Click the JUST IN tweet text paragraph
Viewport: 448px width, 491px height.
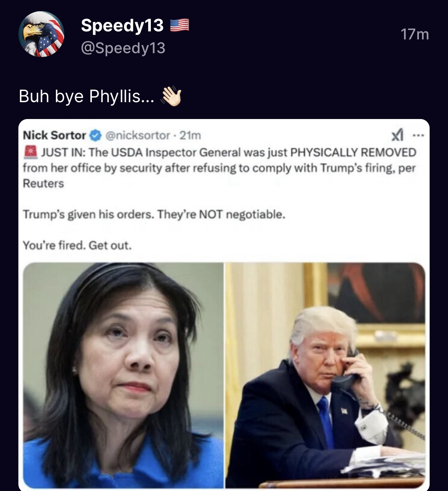pos(219,168)
